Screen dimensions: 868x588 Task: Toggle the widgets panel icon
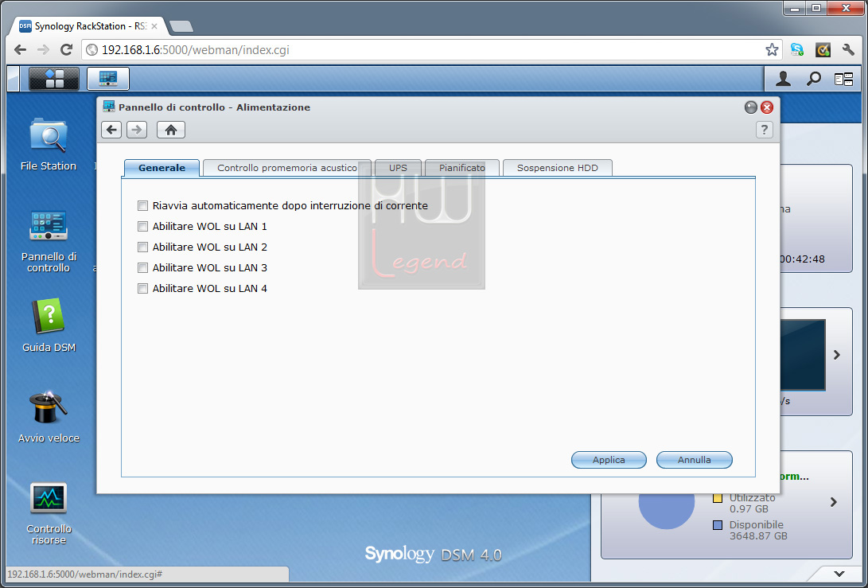pos(843,80)
